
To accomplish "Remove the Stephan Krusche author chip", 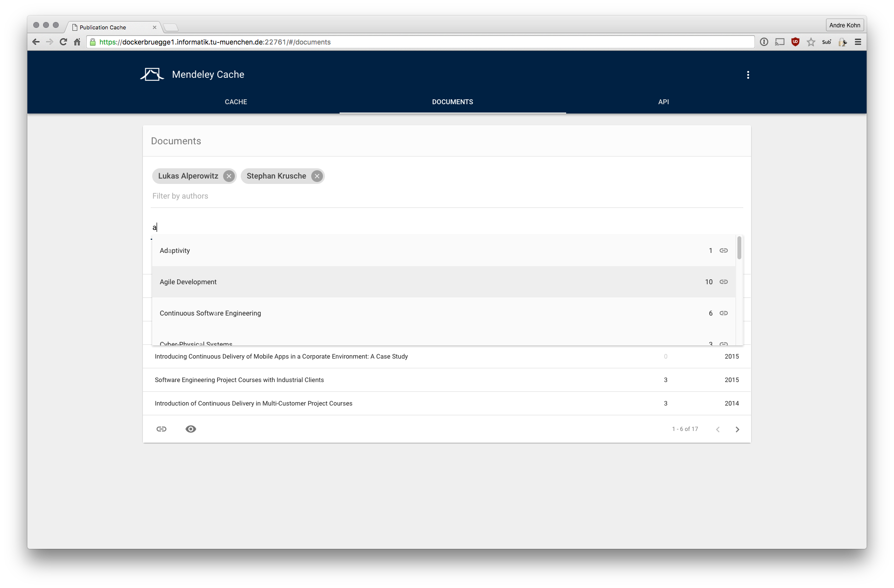I will tap(317, 176).
